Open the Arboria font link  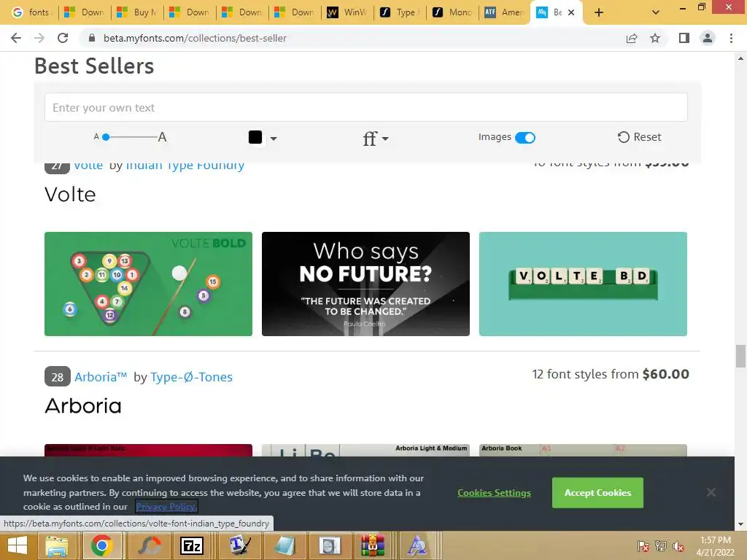pyautogui.click(x=101, y=377)
